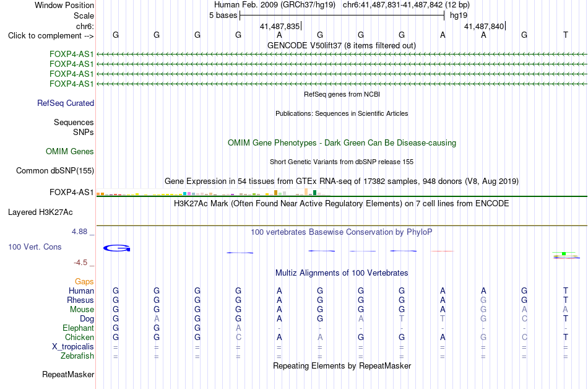
Task: Click the "Click to complement -->" label
Action: [51, 36]
